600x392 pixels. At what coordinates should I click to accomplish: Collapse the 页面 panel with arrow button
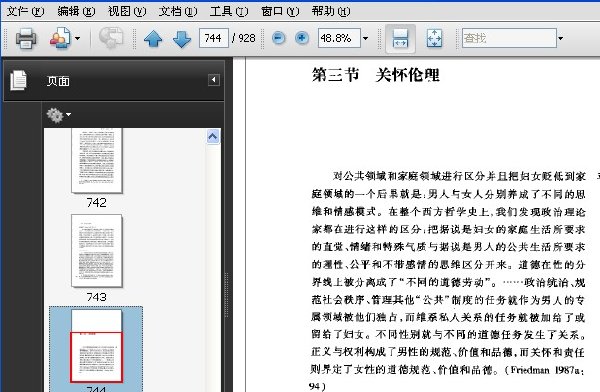point(214,80)
